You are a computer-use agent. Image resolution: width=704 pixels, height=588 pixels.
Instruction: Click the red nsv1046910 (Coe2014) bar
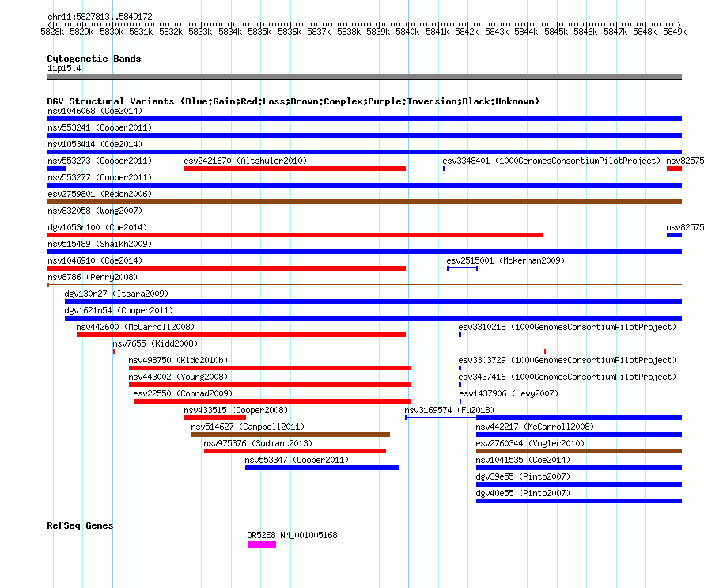[226, 268]
